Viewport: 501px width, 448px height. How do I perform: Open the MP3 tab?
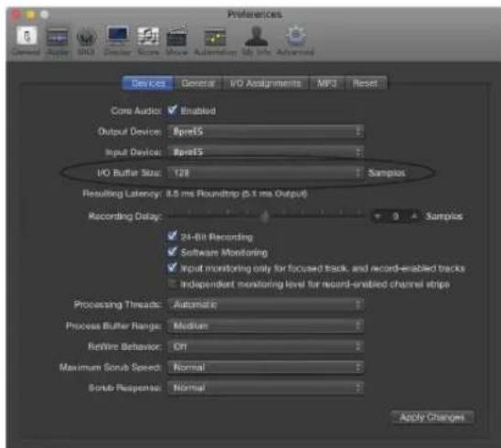(x=326, y=83)
